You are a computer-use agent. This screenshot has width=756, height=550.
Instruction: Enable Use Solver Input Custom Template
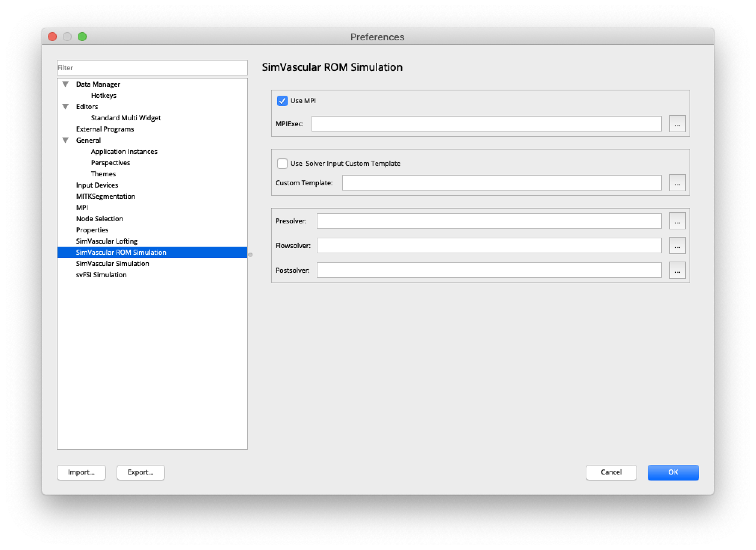pos(281,163)
